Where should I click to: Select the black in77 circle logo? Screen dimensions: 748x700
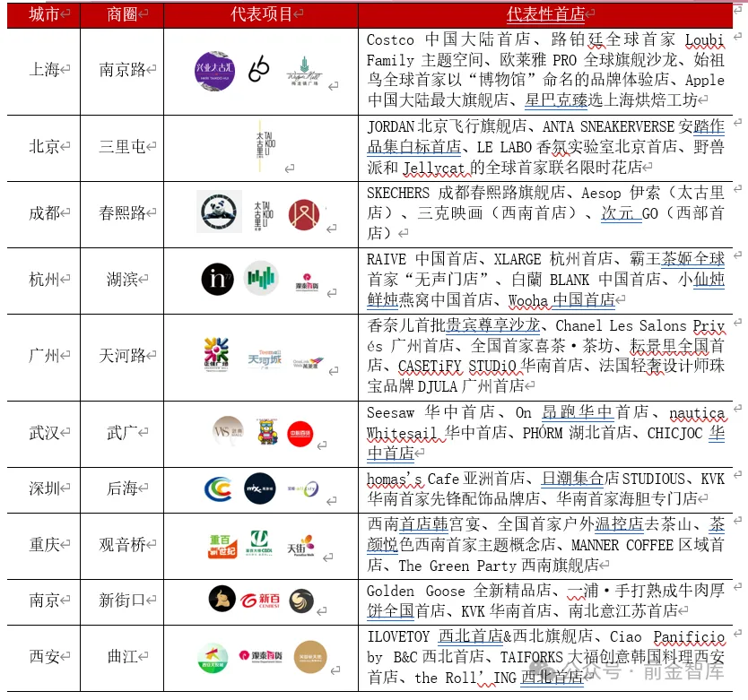pyautogui.click(x=217, y=279)
